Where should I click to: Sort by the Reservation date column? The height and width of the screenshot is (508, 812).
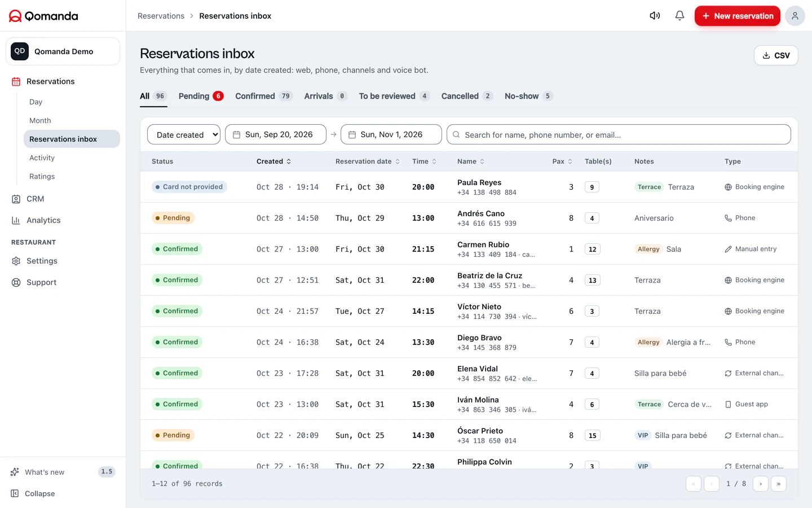(368, 161)
